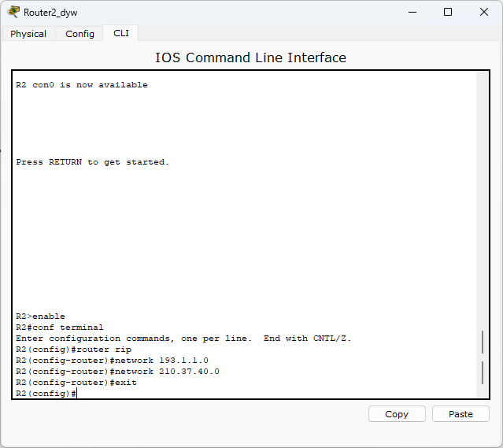
Task: Switch to the Physical tab
Action: (x=28, y=34)
